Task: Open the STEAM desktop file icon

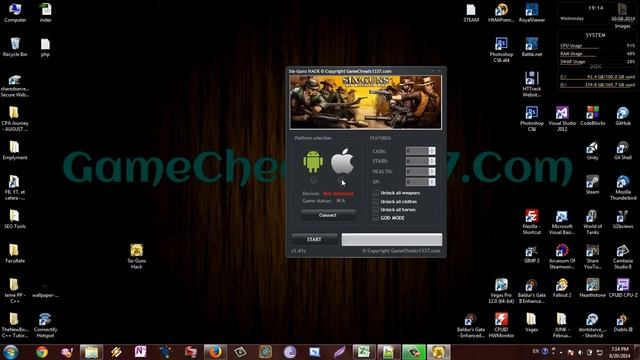Action: (471, 13)
